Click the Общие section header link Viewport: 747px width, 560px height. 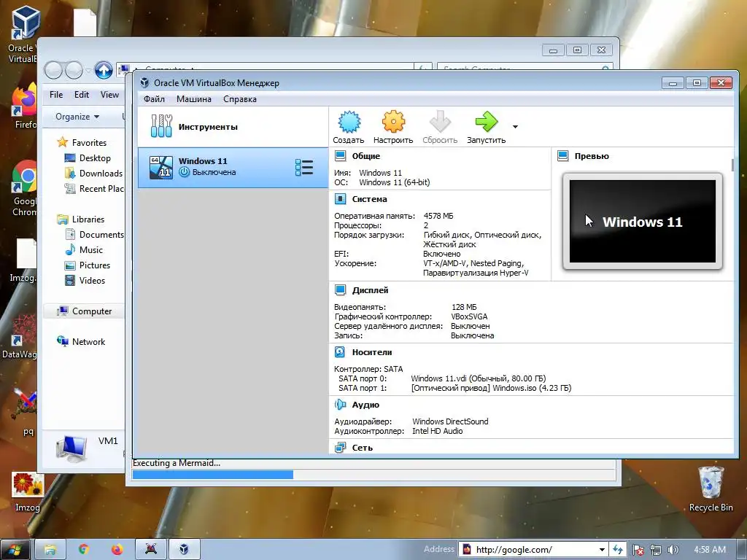[366, 156]
